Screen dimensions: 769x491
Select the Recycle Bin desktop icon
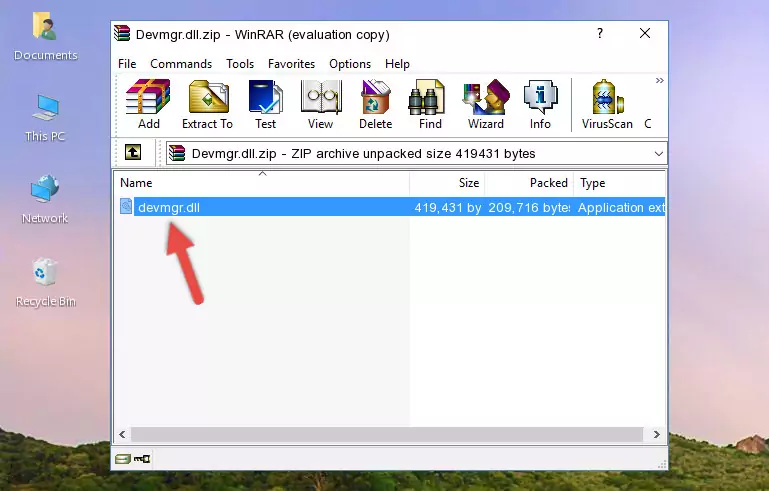coord(46,283)
